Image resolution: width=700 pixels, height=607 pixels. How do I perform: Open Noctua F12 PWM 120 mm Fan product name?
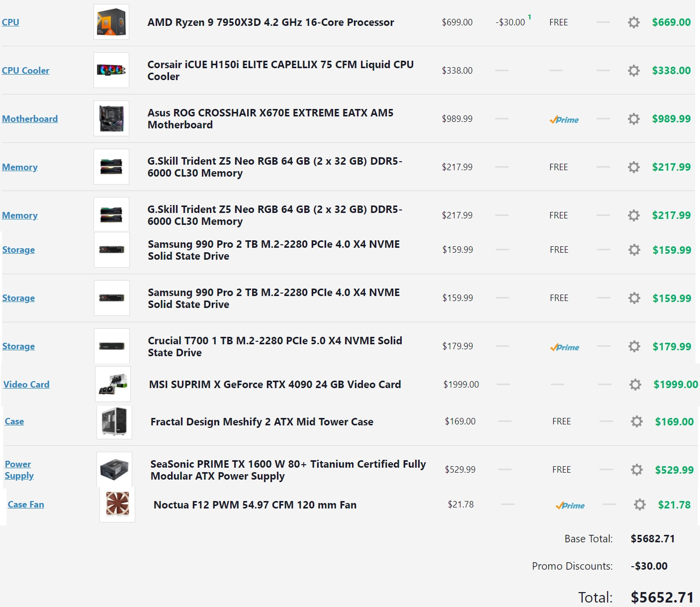255,505
